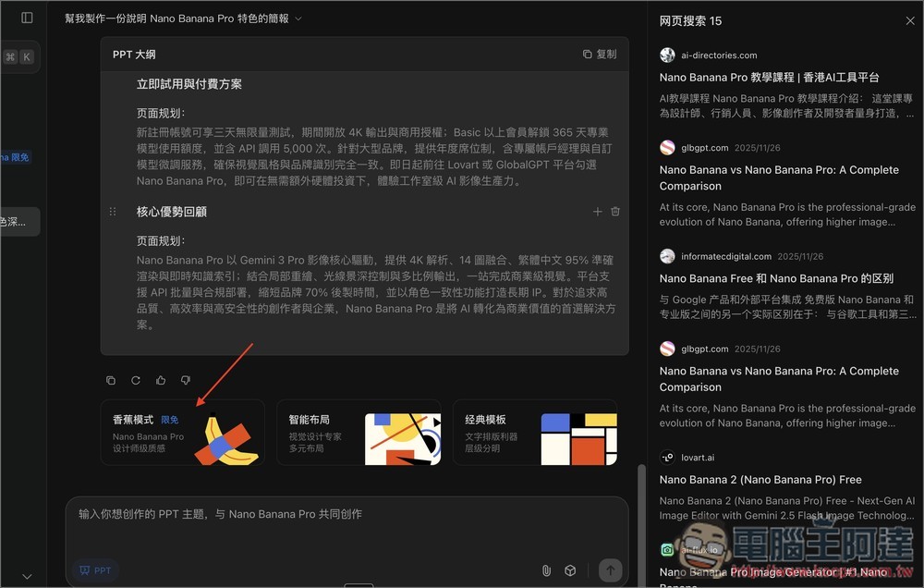Toggle the PPT mode pill in the input bar
The width and height of the screenshot is (924, 588).
tap(95, 570)
